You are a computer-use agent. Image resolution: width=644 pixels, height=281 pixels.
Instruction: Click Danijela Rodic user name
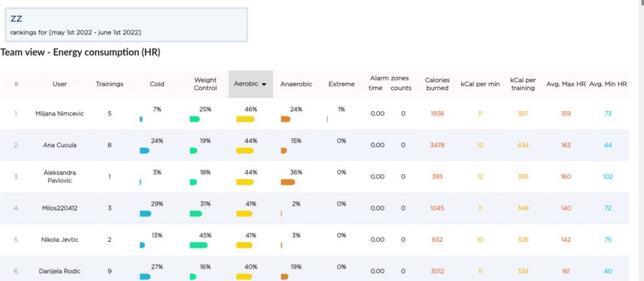[60, 271]
